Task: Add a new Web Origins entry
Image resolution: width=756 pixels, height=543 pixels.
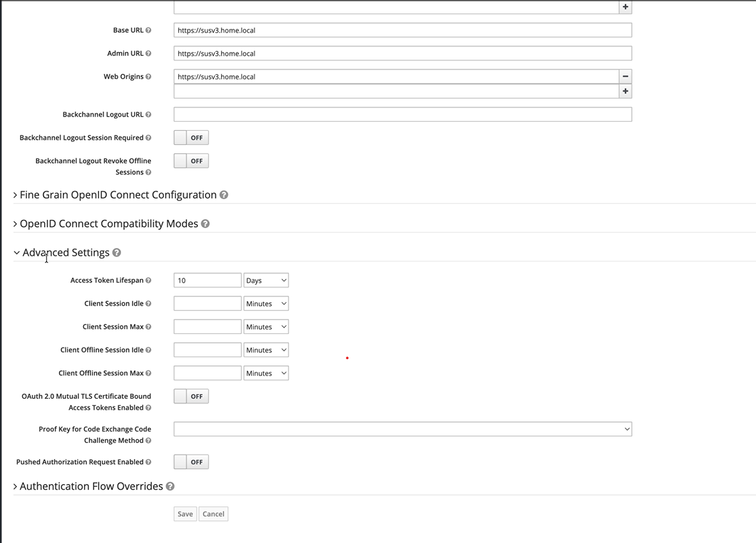Action: point(625,92)
